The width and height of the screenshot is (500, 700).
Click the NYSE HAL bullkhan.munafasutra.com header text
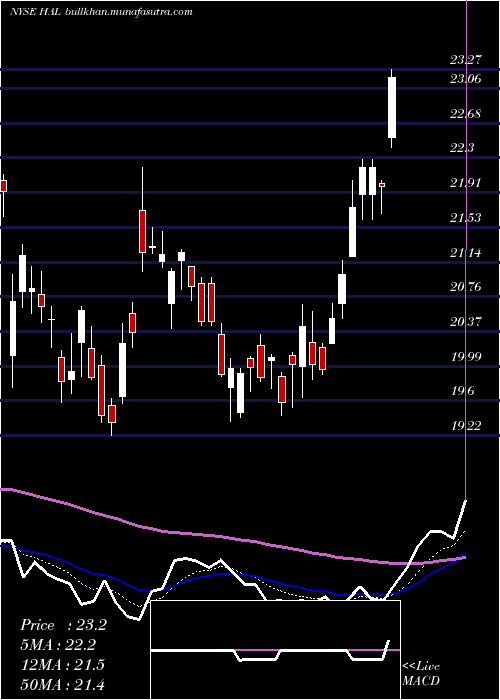pos(101,12)
